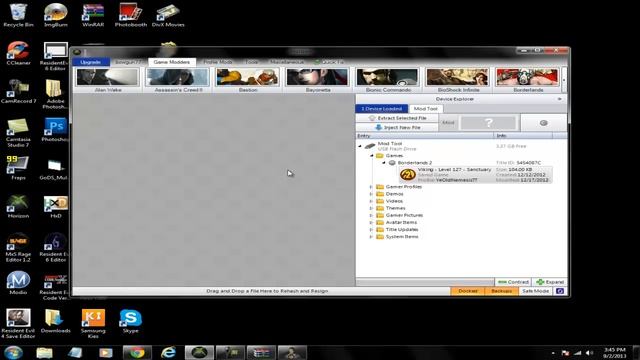Open Camtasia Studio 7 shortcut

tap(18, 133)
